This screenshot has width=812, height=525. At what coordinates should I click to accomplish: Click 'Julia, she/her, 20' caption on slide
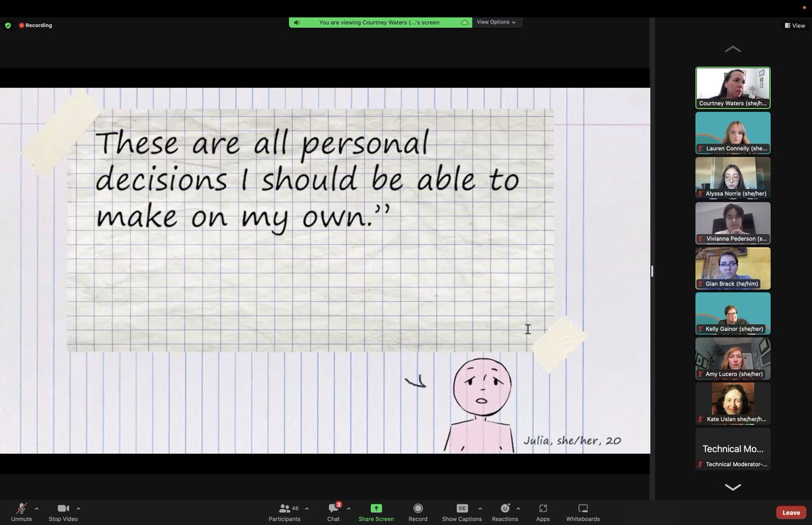572,440
